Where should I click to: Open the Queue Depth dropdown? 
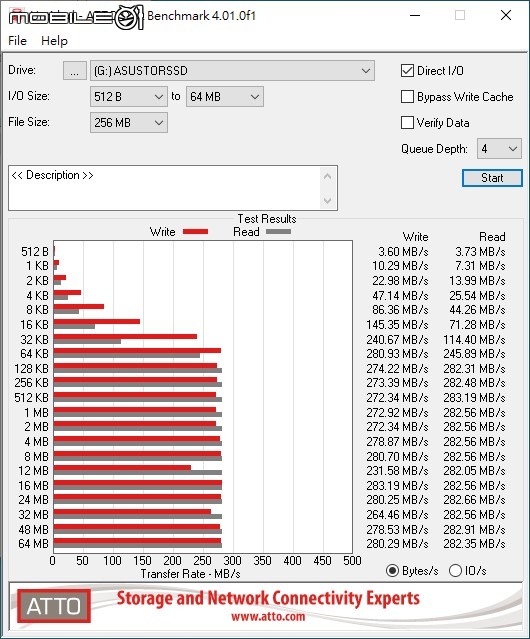pyautogui.click(x=499, y=149)
